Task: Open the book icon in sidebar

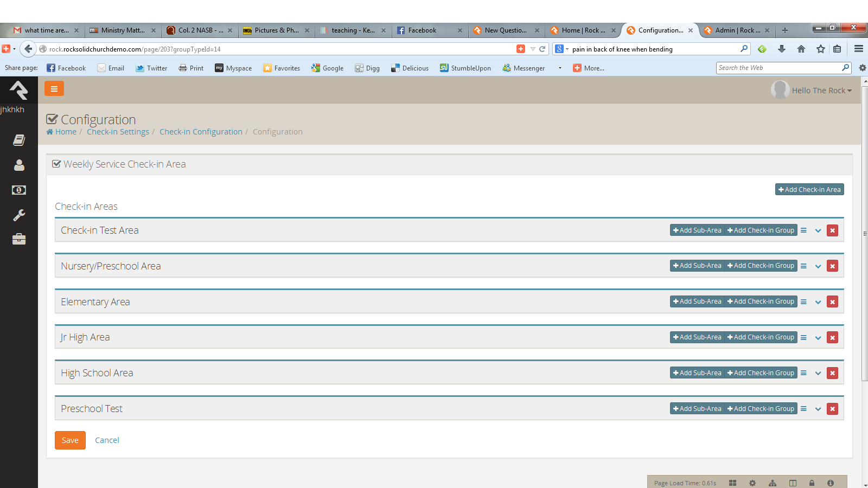Action: coord(19,140)
